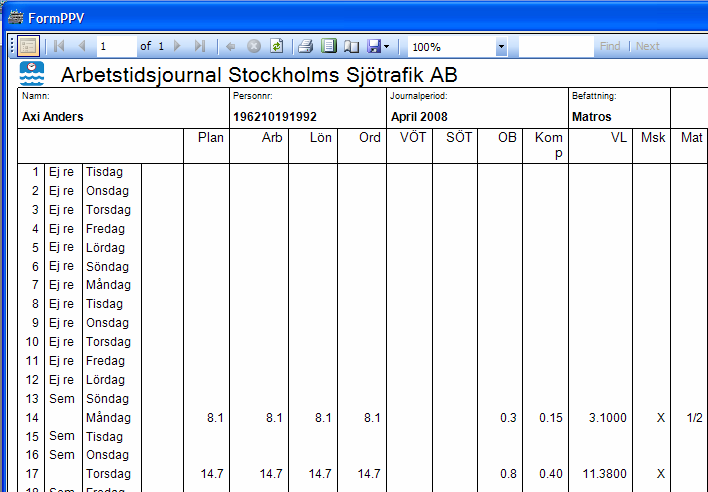Toggle the document map icon

[x=28, y=46]
